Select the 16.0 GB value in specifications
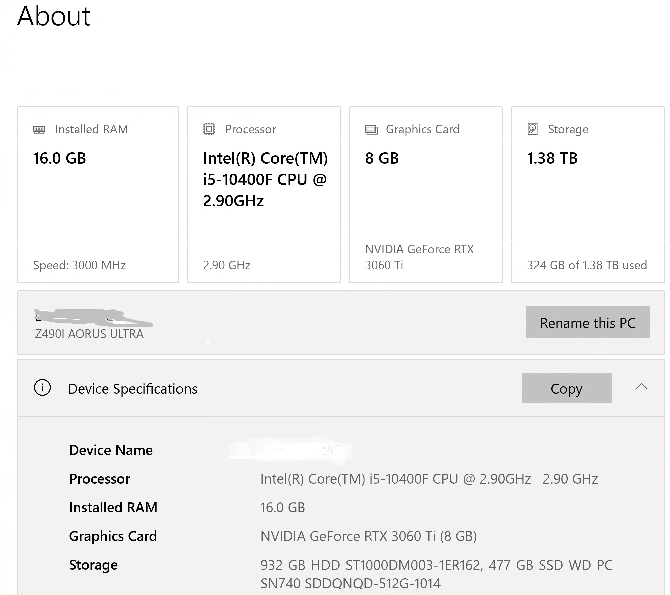Image resolution: width=670 pixels, height=595 pixels. 282,507
